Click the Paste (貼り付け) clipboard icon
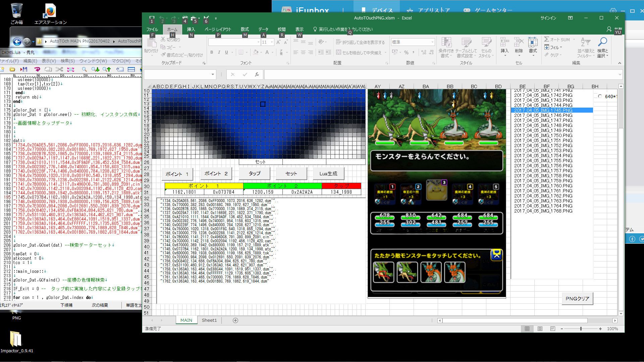The width and height of the screenshot is (644, 362). click(152, 43)
